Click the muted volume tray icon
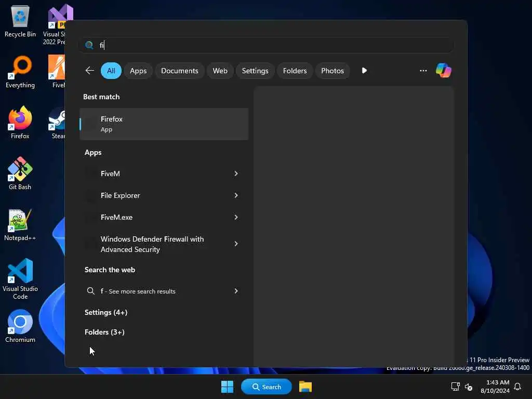The width and height of the screenshot is (532, 399). [469, 387]
